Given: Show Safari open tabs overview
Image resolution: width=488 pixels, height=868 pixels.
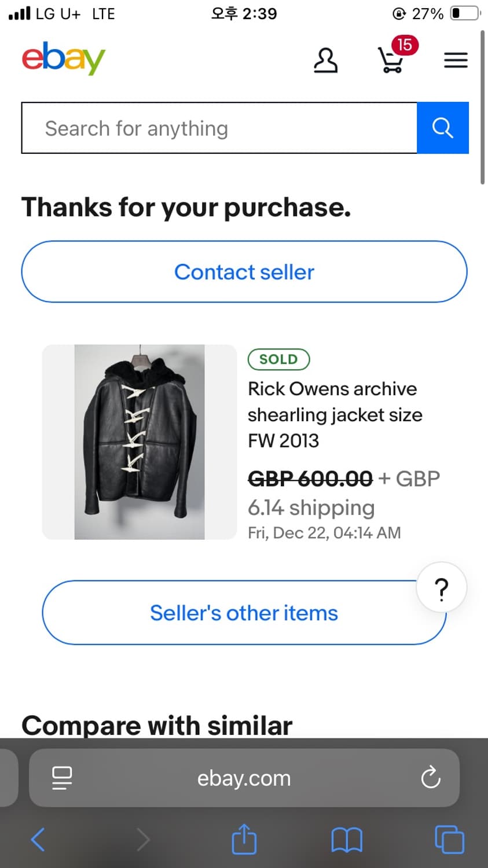Looking at the screenshot, I should tap(449, 839).
